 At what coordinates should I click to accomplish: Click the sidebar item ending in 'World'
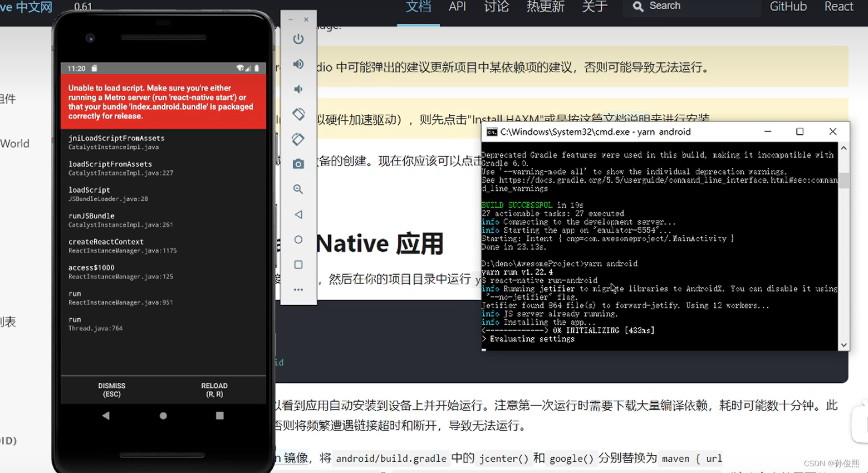14,144
